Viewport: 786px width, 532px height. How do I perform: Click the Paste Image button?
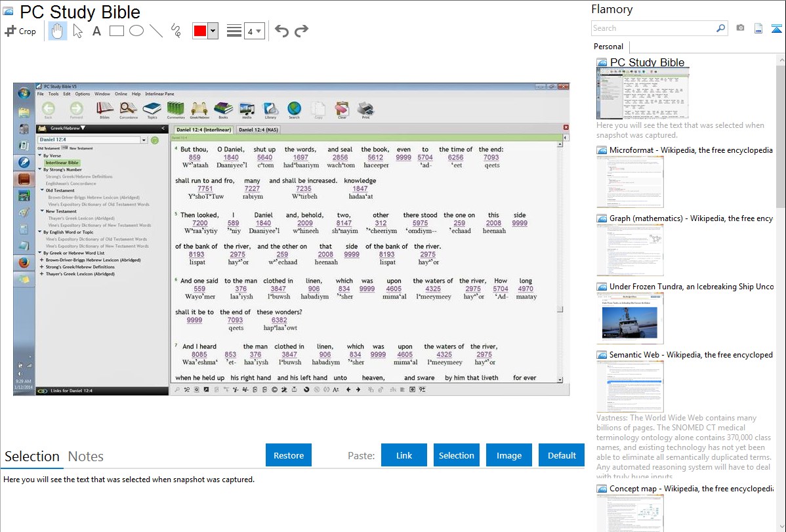(x=509, y=455)
